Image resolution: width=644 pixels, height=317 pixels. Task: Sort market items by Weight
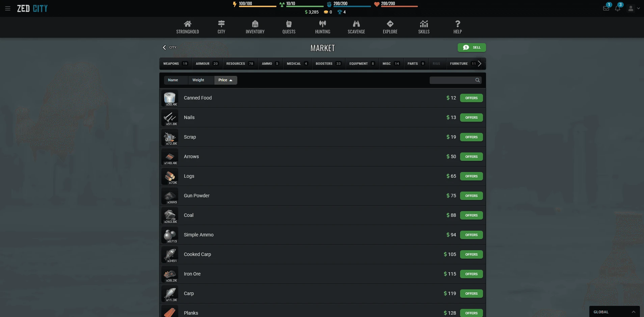(198, 80)
